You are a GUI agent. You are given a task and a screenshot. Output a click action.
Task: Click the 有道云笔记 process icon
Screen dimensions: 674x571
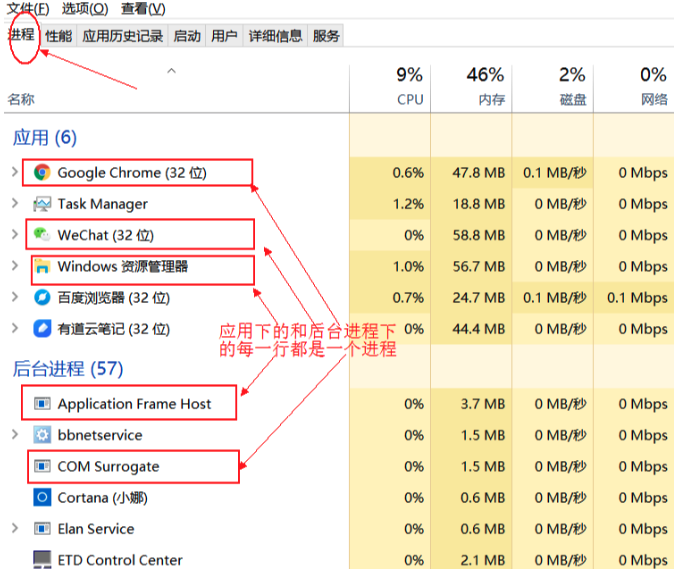pos(42,329)
